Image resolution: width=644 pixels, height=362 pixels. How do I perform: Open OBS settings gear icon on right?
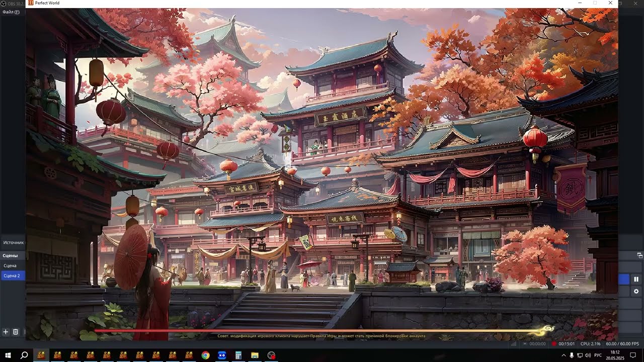(636, 291)
